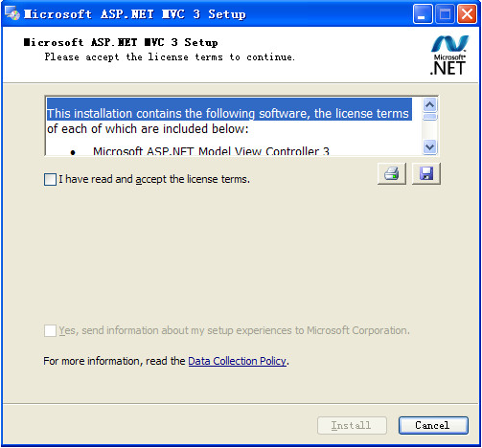482x448 pixels.
Task: Open the Data Collection Policy link
Action: coord(237,361)
